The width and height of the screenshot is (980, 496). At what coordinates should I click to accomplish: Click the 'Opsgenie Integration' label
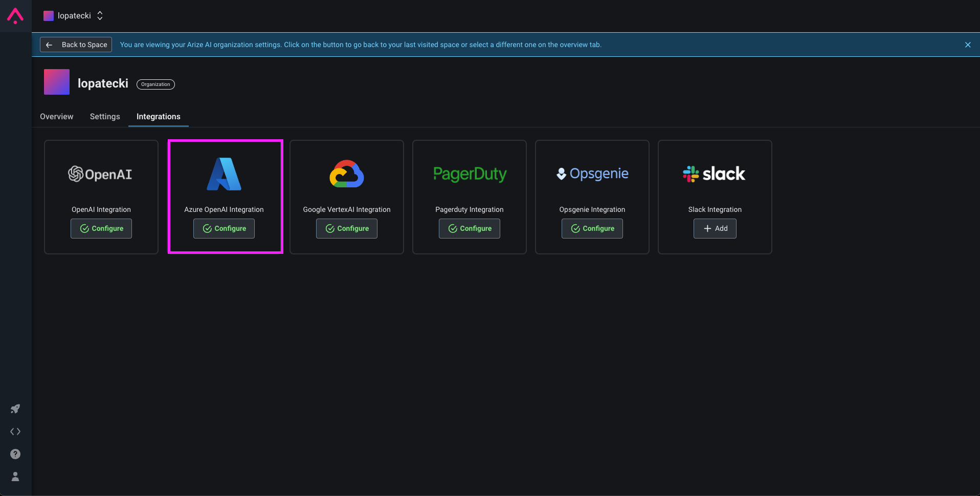tap(592, 209)
